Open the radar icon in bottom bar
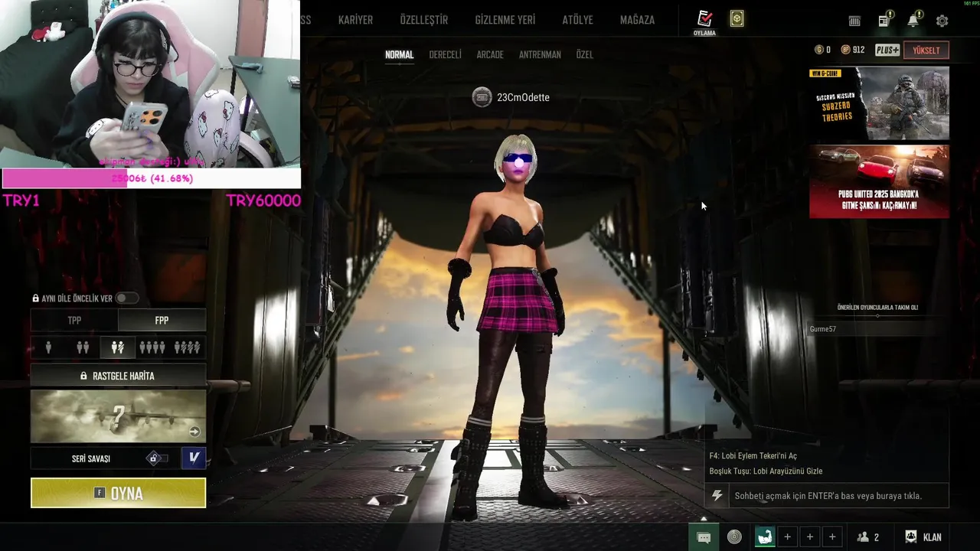The image size is (980, 551). coord(734,537)
